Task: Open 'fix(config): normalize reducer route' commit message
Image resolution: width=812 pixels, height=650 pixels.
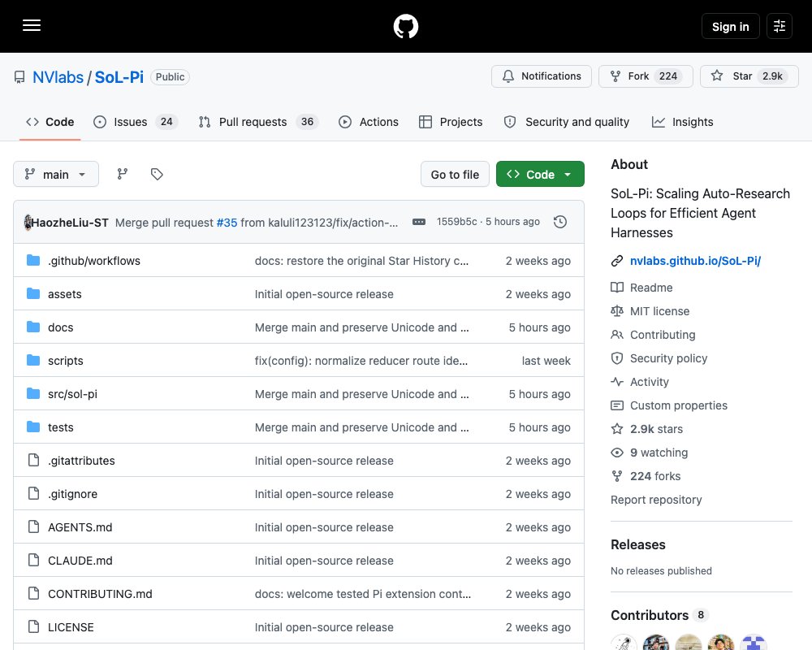Action: point(361,361)
